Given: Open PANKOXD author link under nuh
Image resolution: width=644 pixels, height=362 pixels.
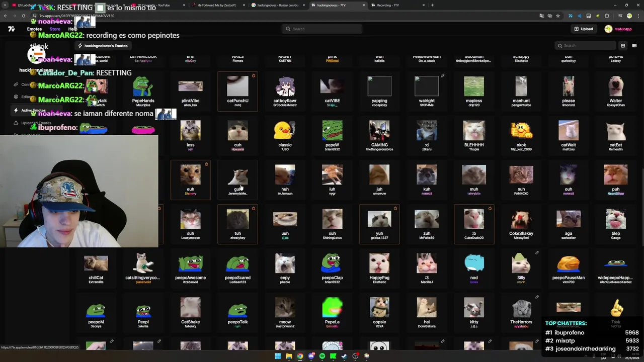Looking at the screenshot, I should [x=521, y=194].
